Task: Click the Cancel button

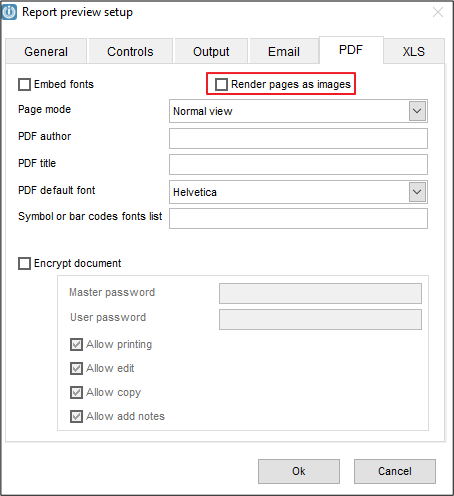Action: click(x=395, y=471)
